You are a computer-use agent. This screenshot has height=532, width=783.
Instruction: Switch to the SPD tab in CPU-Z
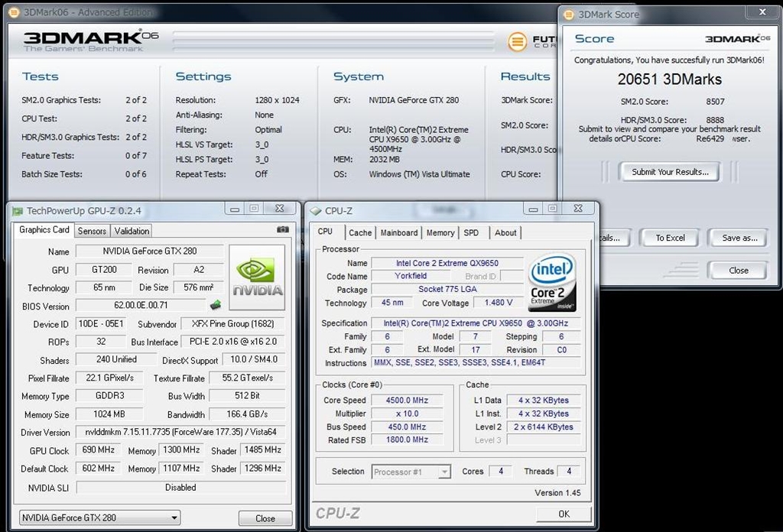pos(471,232)
